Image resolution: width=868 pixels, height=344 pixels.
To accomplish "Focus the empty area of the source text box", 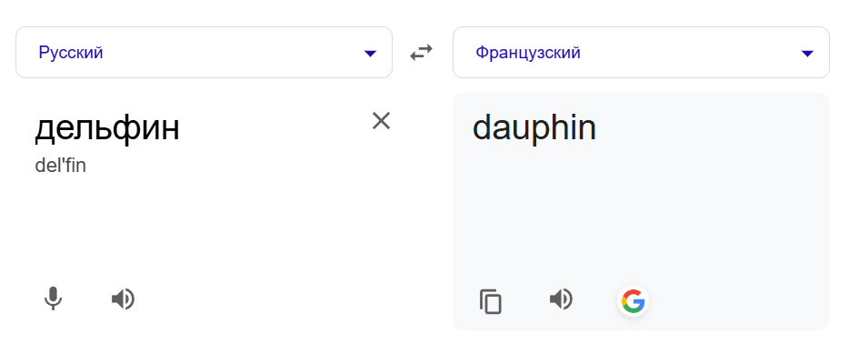I will pos(205,228).
